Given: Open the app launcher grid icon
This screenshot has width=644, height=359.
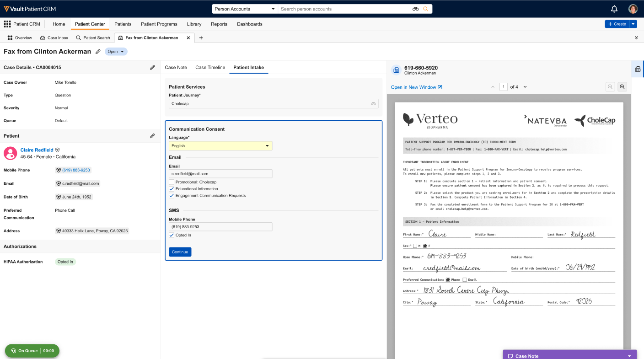Looking at the screenshot, I should tap(7, 24).
